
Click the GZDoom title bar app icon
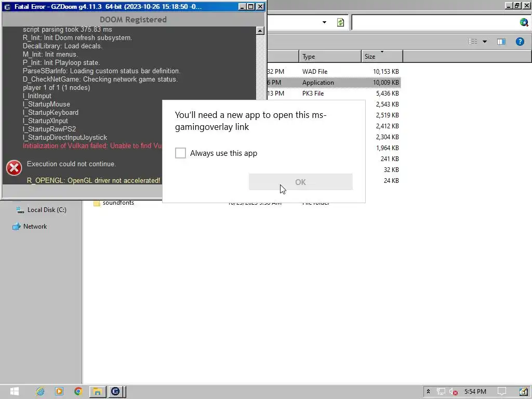7,7
